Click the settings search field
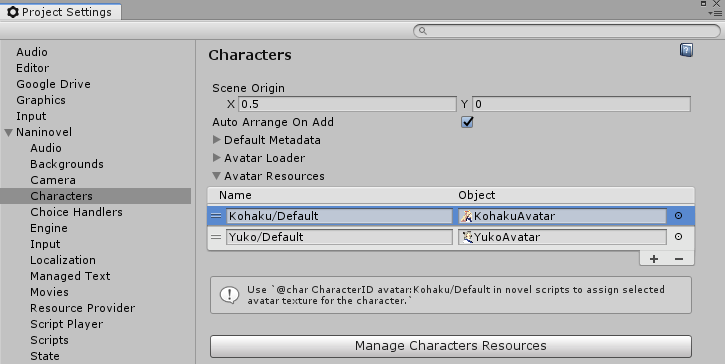The image size is (725, 364). coord(566,31)
